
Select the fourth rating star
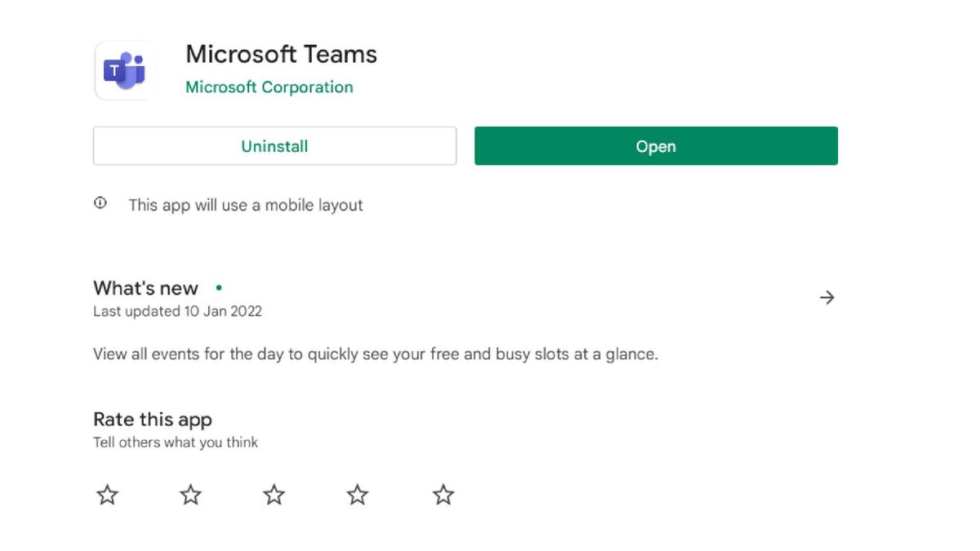(357, 494)
